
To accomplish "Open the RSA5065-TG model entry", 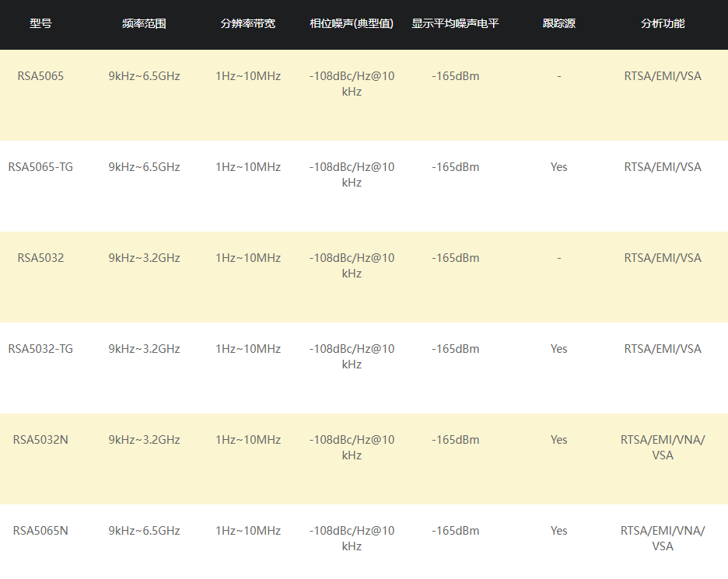I will point(40,167).
